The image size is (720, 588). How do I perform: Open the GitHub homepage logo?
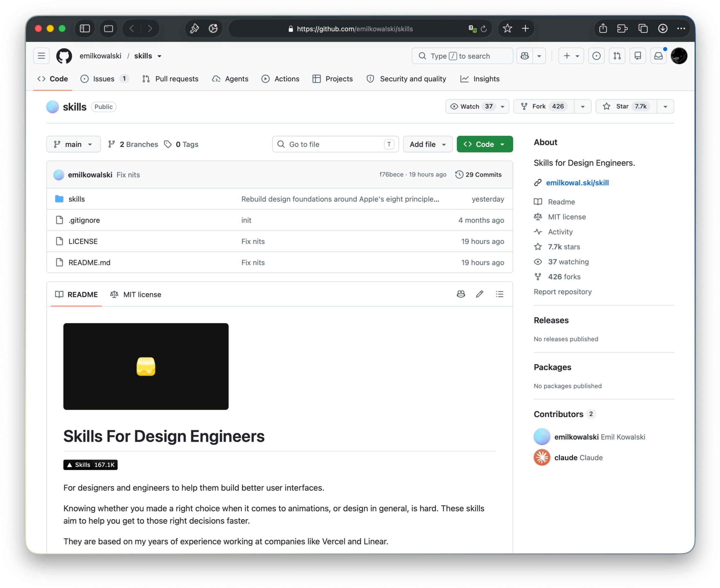(x=64, y=56)
